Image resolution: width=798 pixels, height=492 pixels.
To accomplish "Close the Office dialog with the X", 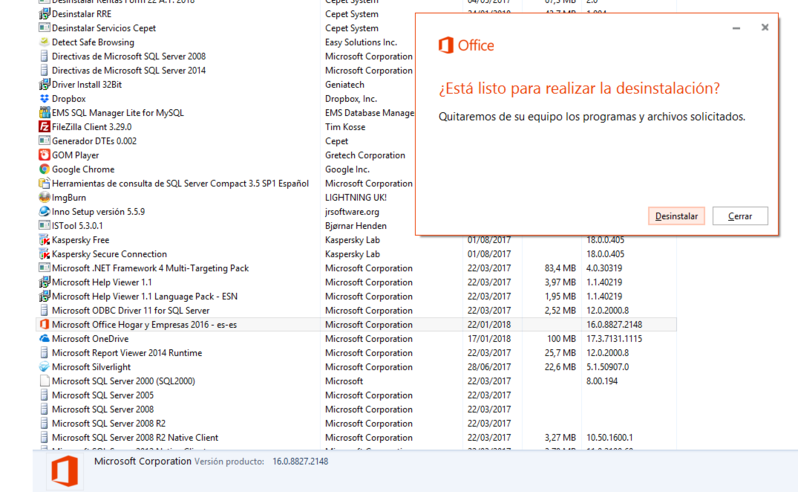I will point(764,27).
